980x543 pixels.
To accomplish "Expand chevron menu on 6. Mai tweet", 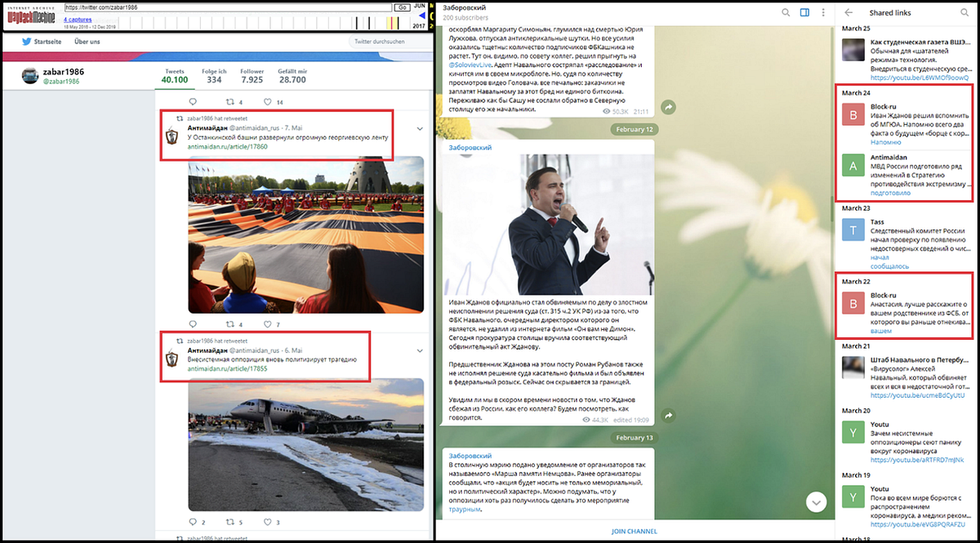I will [x=420, y=351].
